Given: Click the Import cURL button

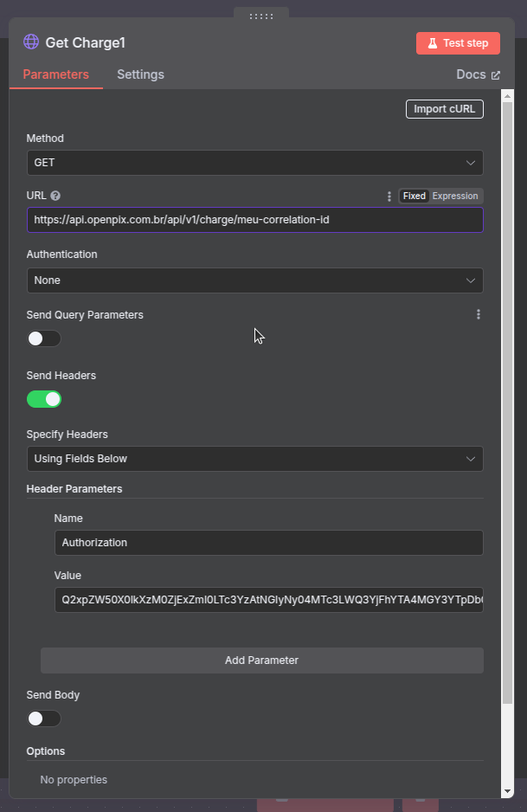Looking at the screenshot, I should point(444,109).
